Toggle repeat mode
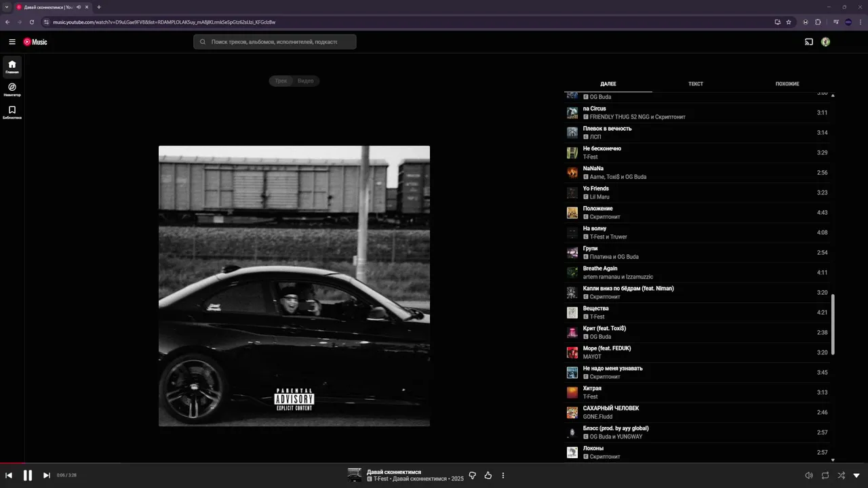The image size is (868, 488). (825, 476)
